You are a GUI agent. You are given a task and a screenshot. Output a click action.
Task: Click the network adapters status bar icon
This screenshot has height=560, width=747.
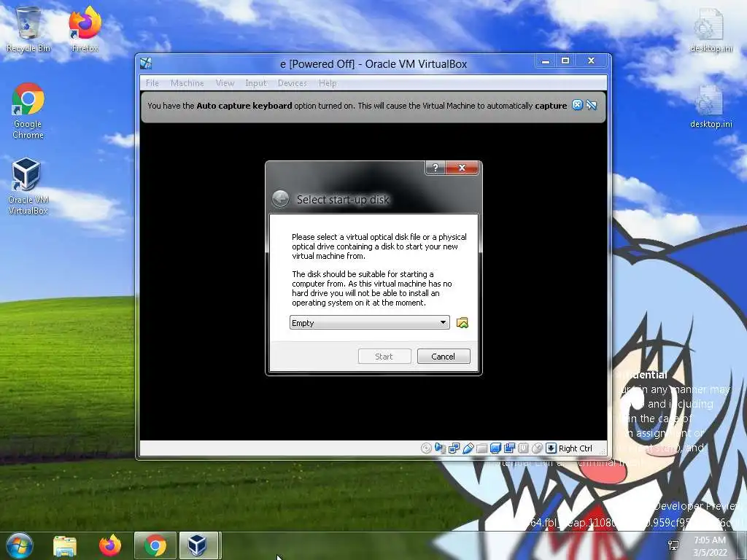(454, 448)
